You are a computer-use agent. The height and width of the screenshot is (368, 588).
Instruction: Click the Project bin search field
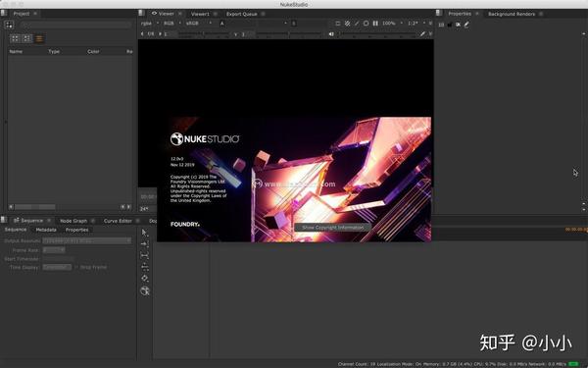coord(76,25)
